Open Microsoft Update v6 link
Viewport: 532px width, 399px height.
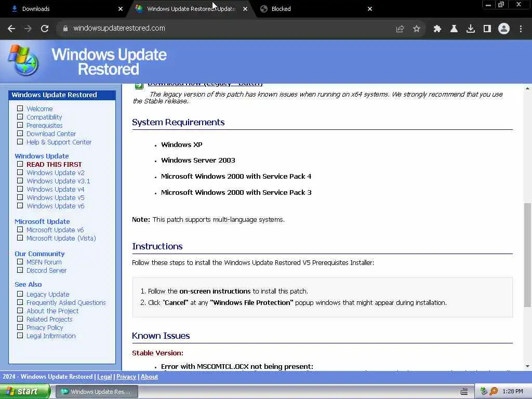point(55,230)
